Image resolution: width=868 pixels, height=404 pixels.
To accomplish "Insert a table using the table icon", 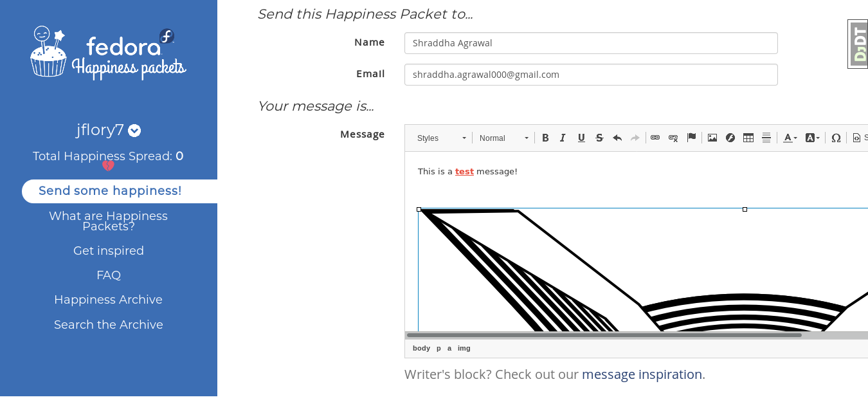I will point(748,138).
